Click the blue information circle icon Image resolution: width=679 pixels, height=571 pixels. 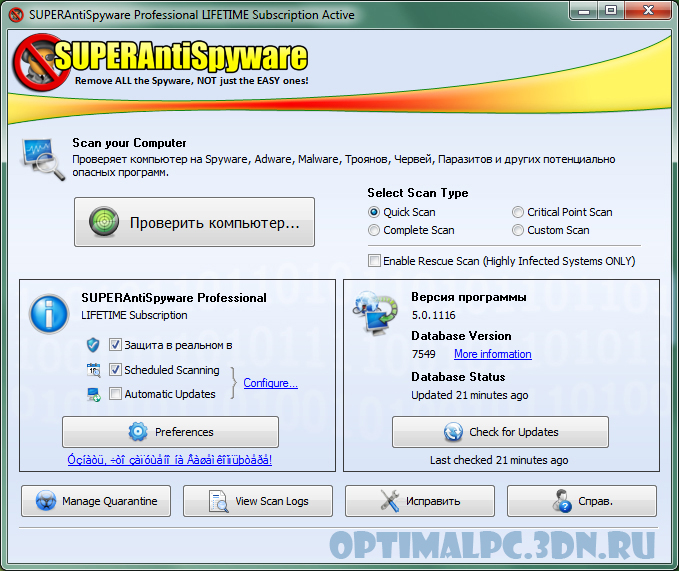tap(49, 314)
